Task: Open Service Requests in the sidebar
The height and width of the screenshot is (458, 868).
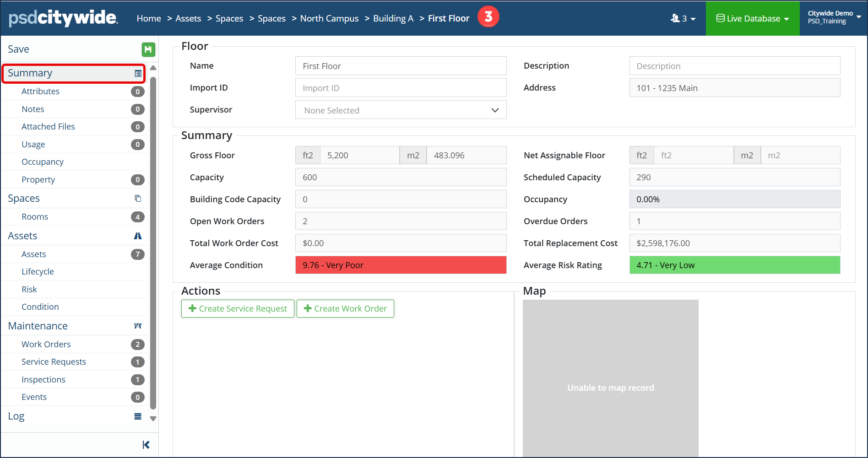Action: [x=54, y=362]
